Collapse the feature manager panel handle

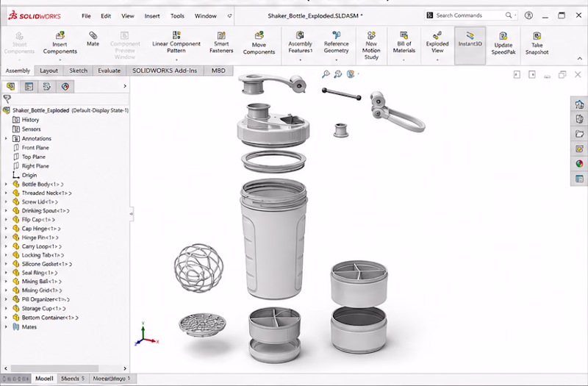pyautogui.click(x=132, y=214)
